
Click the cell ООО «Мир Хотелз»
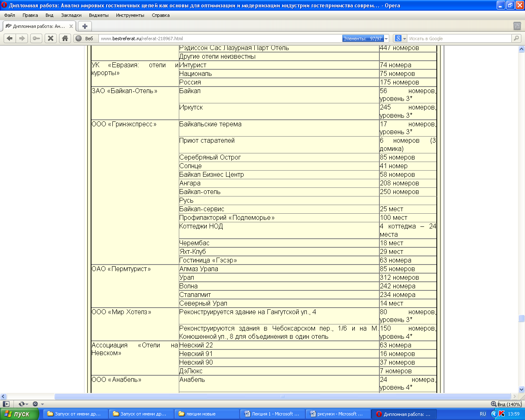(x=135, y=324)
